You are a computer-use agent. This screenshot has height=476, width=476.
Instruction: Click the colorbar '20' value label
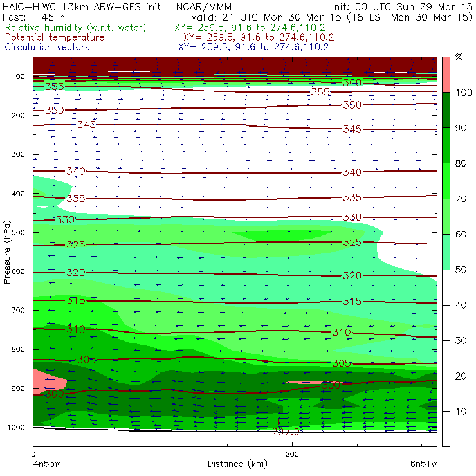461,376
